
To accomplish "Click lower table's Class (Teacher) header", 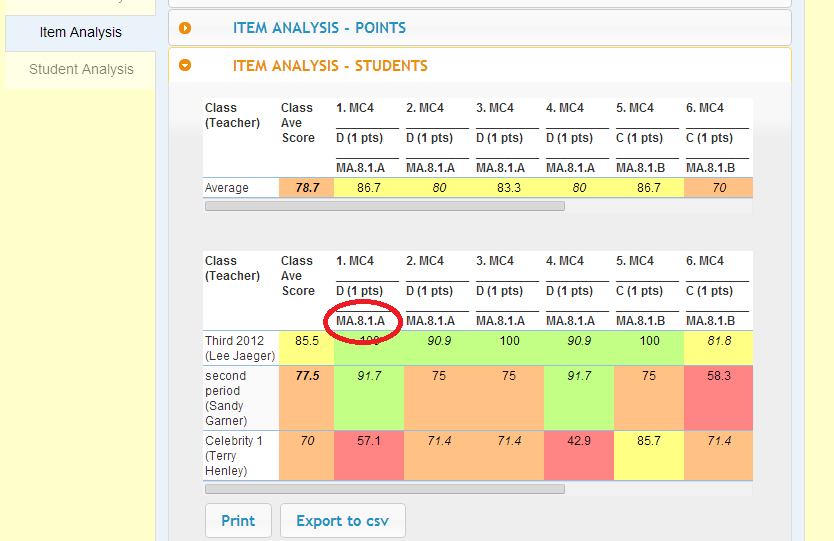I will pyautogui.click(x=232, y=269).
